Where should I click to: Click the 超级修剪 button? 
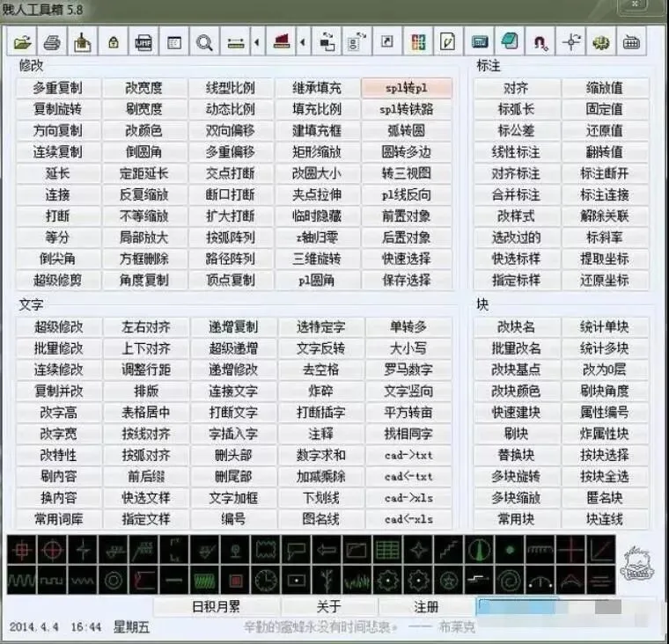coord(58,280)
